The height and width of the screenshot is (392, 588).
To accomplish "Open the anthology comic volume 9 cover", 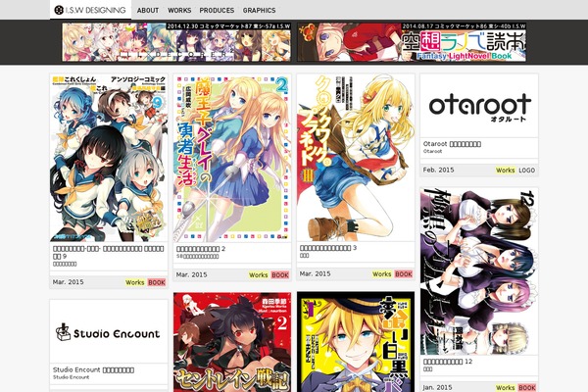I will [x=109, y=158].
